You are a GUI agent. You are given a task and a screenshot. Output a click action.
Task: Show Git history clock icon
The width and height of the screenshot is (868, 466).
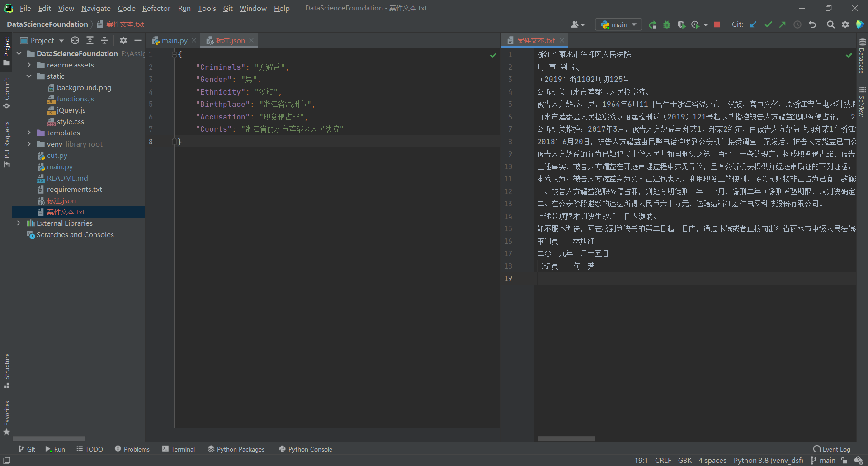point(797,24)
